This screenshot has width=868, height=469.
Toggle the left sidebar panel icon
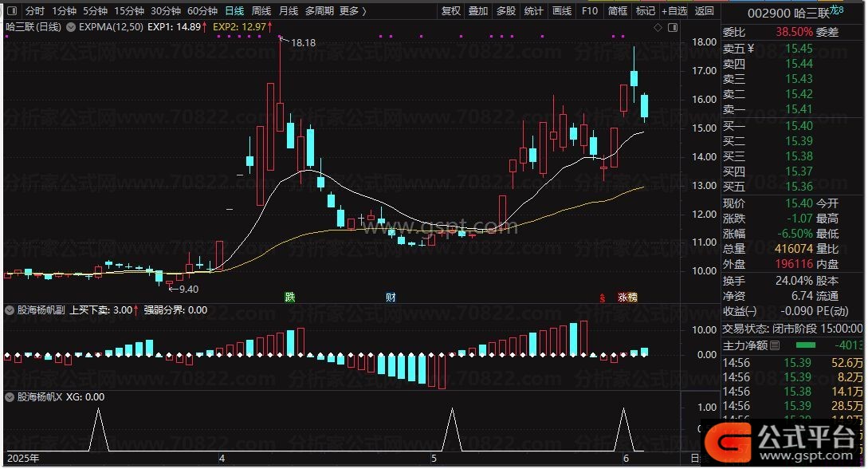[x=10, y=11]
